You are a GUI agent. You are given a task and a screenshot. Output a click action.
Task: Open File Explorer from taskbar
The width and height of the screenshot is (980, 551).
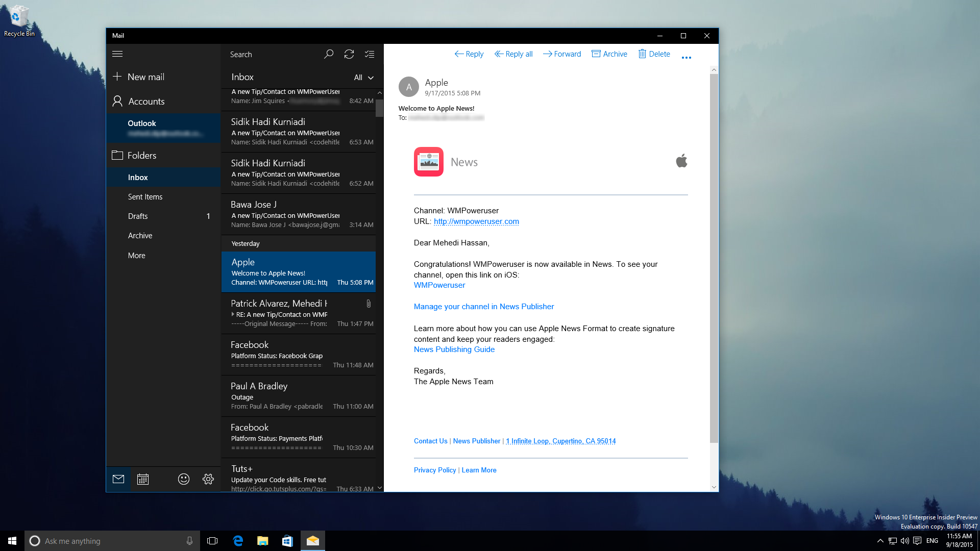[262, 541]
